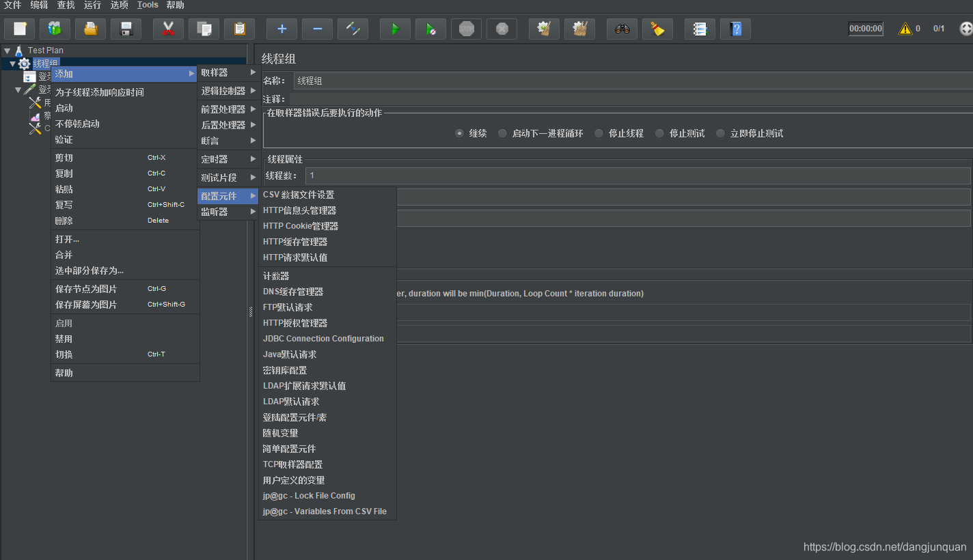Choose jp@gc - Lock File Config
The image size is (973, 560).
point(328,496)
